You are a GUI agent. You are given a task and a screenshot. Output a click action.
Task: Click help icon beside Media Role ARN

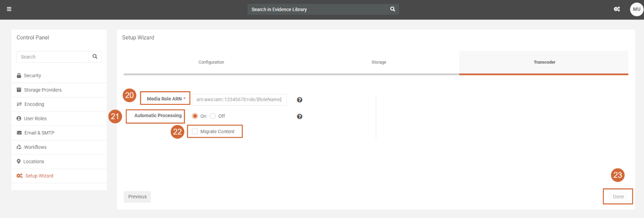point(300,100)
